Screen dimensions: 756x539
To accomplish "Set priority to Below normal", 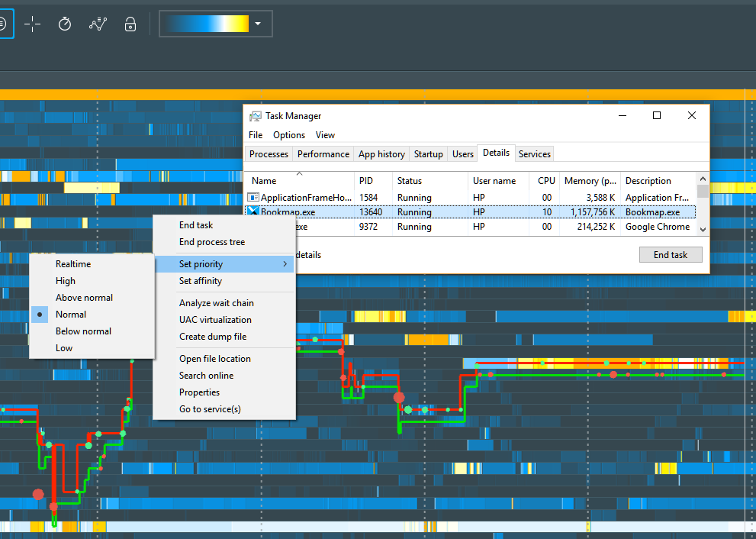I will 83,331.
